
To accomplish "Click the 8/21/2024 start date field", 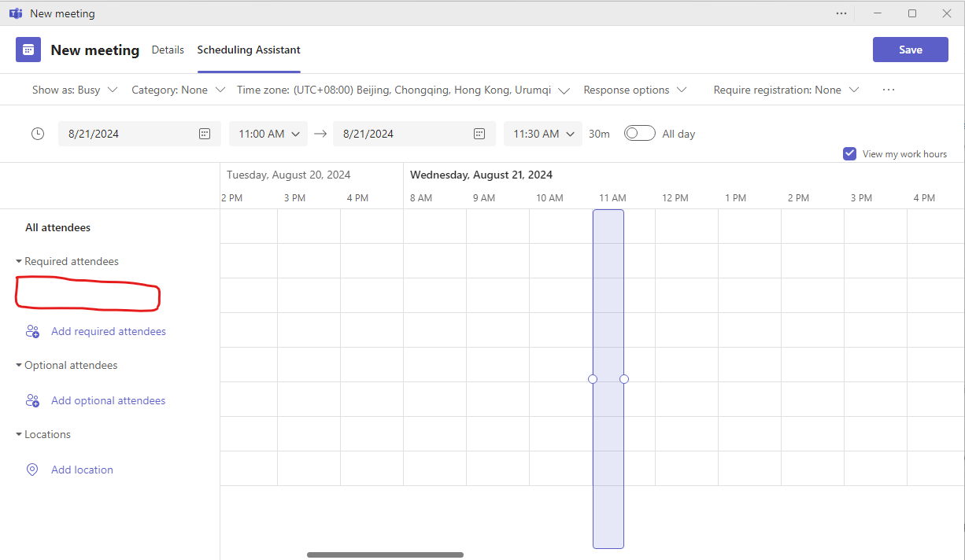I will click(x=126, y=134).
